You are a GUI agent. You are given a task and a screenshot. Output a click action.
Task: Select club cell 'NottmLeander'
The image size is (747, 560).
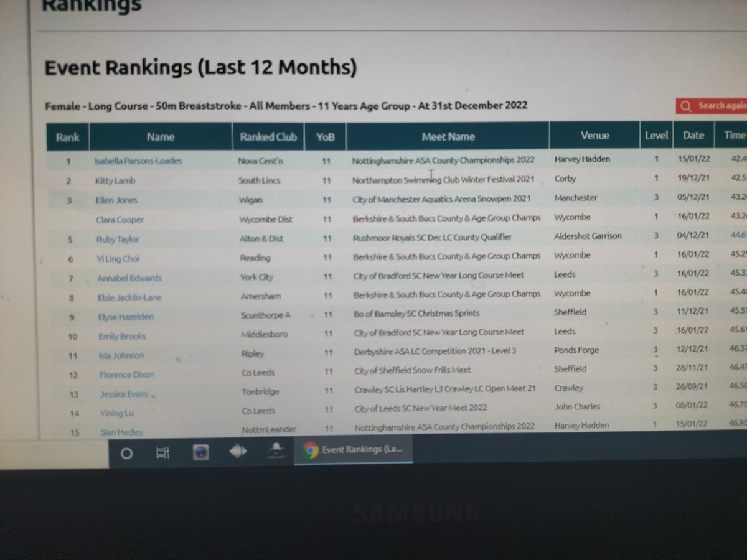click(x=270, y=430)
